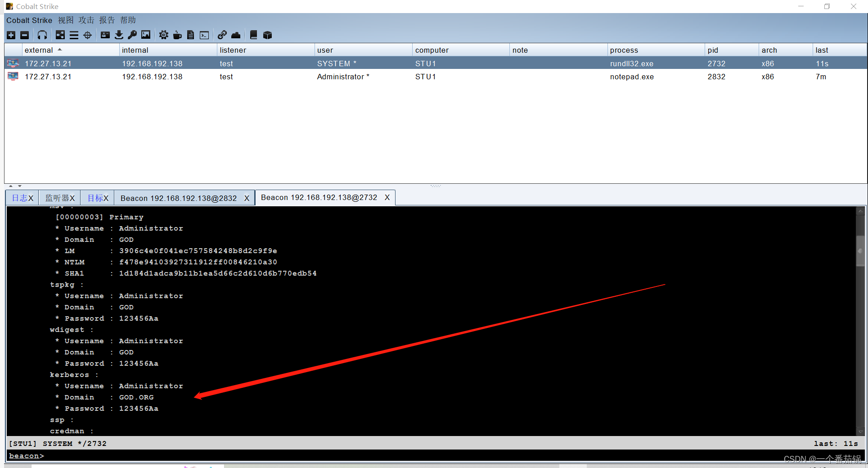Open the 报告 (Report) menu

pyautogui.click(x=107, y=20)
